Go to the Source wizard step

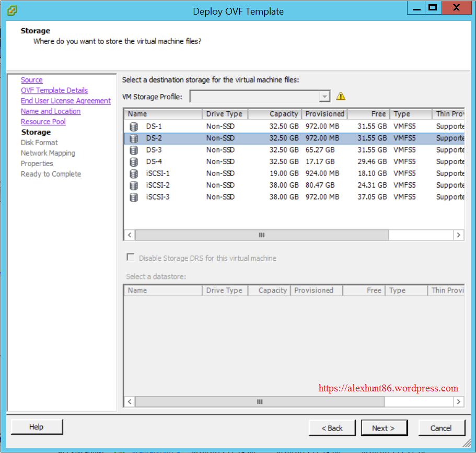point(32,80)
